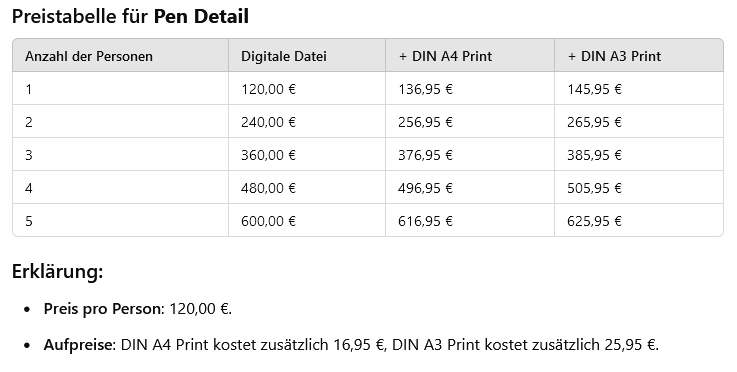This screenshot has width=737, height=372.
Task: Click the 136,95 € A4 price
Action: (425, 89)
